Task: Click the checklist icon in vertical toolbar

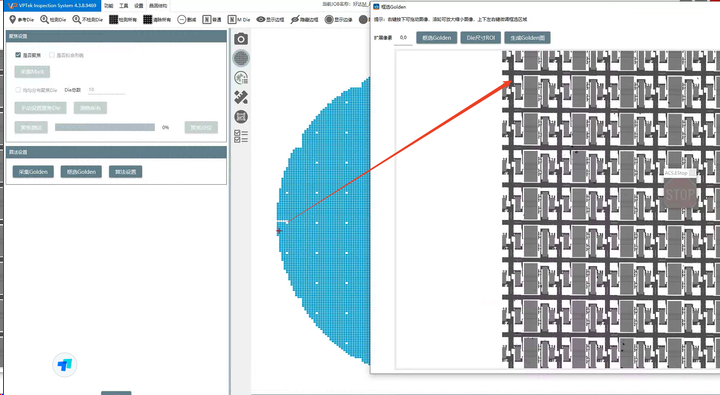Action: 241,136
